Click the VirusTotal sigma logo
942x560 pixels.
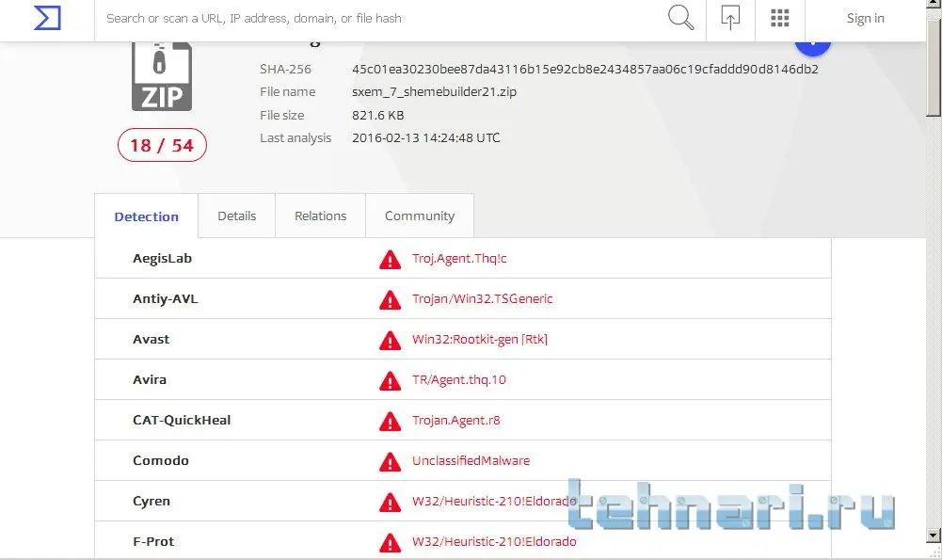tap(47, 18)
